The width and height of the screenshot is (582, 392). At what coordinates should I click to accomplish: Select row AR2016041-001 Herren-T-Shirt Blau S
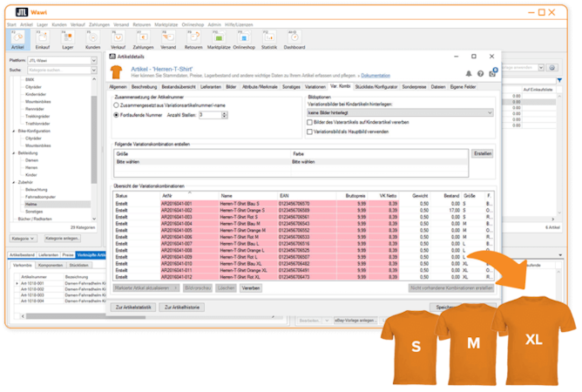[x=303, y=204]
